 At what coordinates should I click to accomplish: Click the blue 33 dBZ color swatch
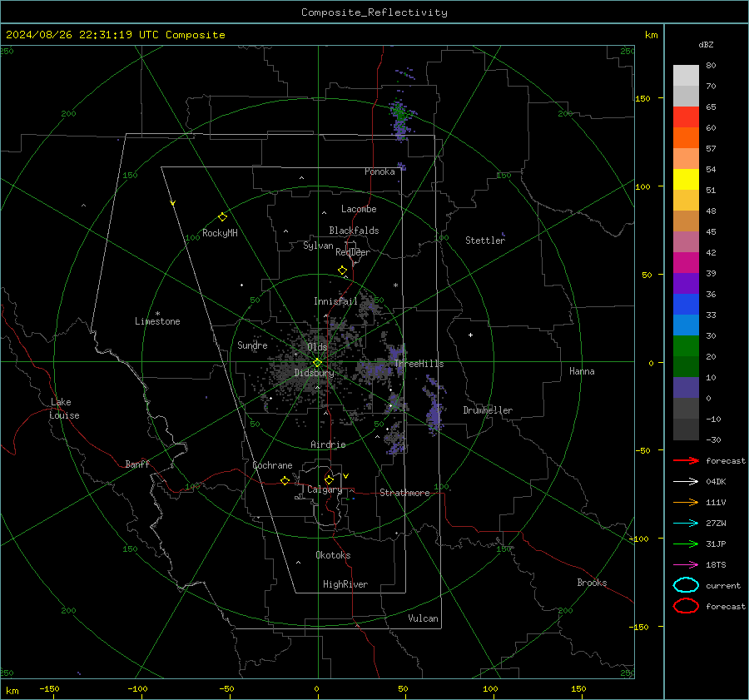coord(686,305)
